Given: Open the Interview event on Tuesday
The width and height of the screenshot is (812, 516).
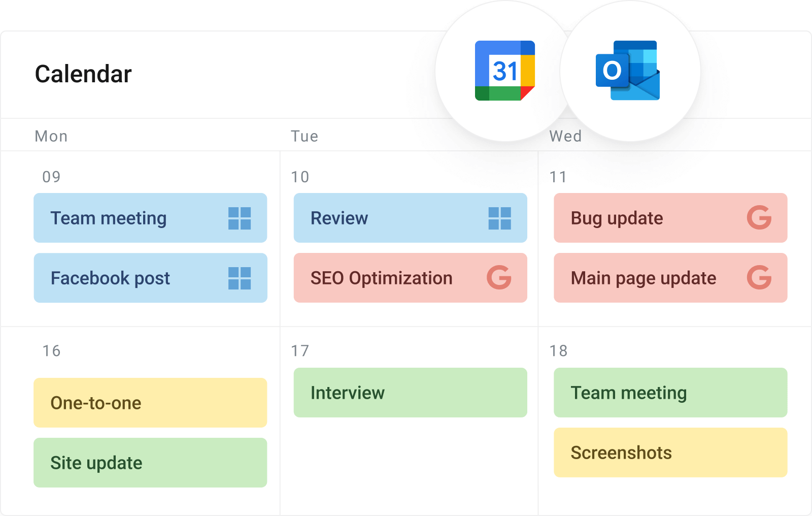Looking at the screenshot, I should [x=410, y=393].
